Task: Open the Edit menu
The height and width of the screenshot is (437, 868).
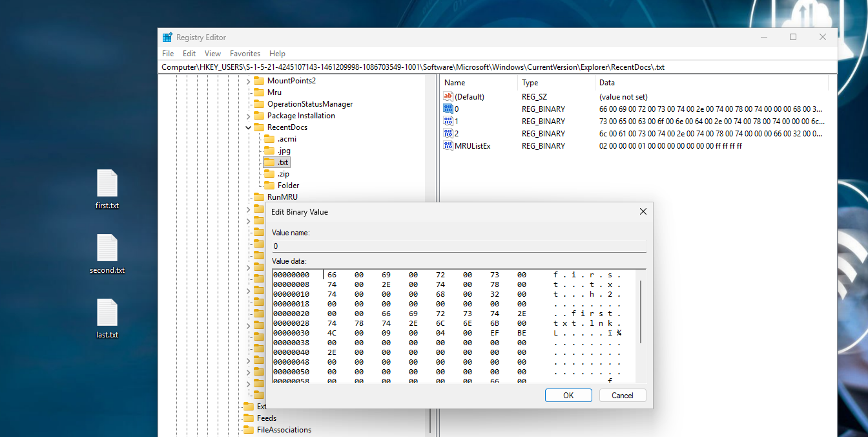Action: click(x=189, y=54)
